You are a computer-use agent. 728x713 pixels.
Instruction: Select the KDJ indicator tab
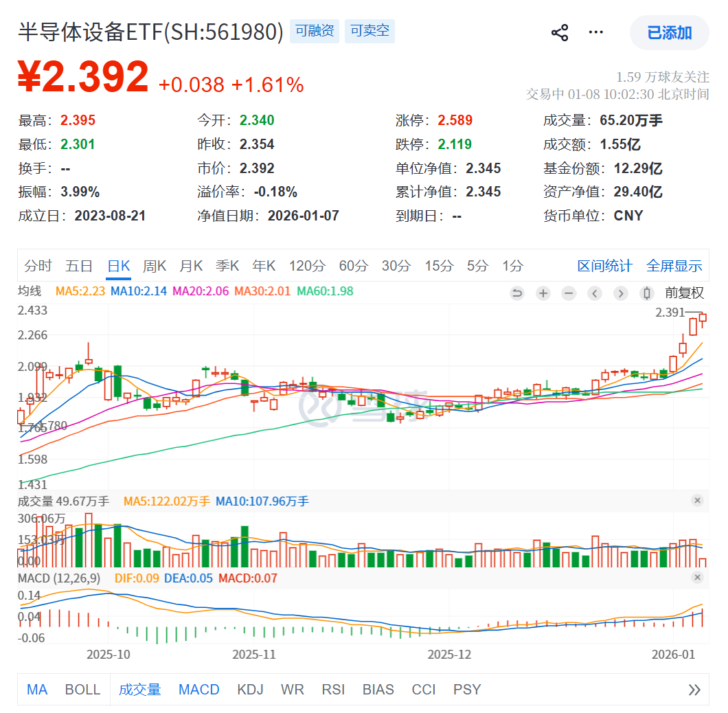click(251, 690)
